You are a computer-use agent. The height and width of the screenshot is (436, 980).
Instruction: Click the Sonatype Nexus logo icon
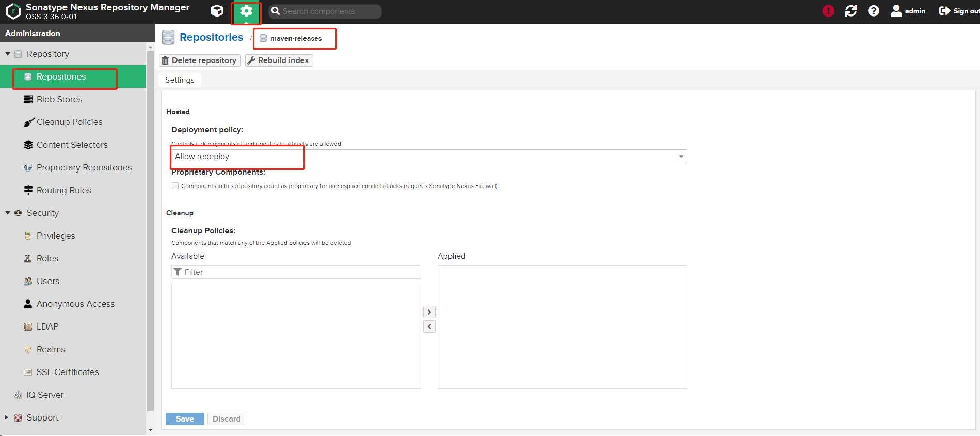tap(13, 11)
